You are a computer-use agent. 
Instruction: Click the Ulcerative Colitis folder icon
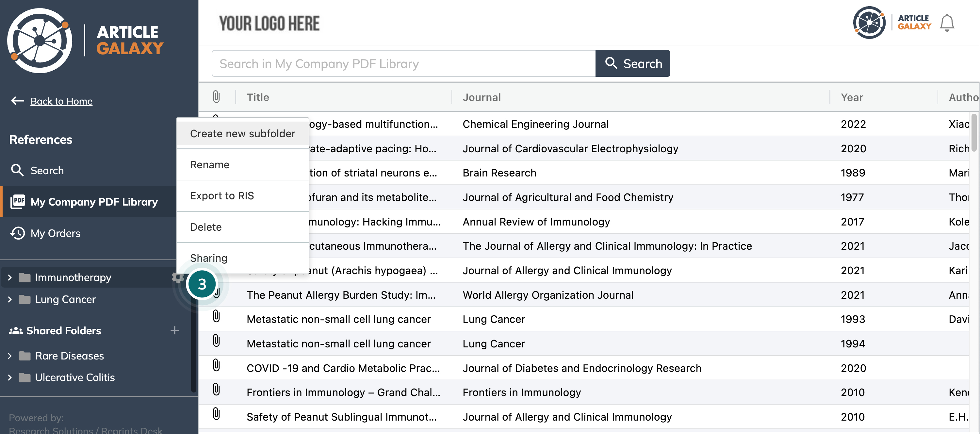coord(25,378)
